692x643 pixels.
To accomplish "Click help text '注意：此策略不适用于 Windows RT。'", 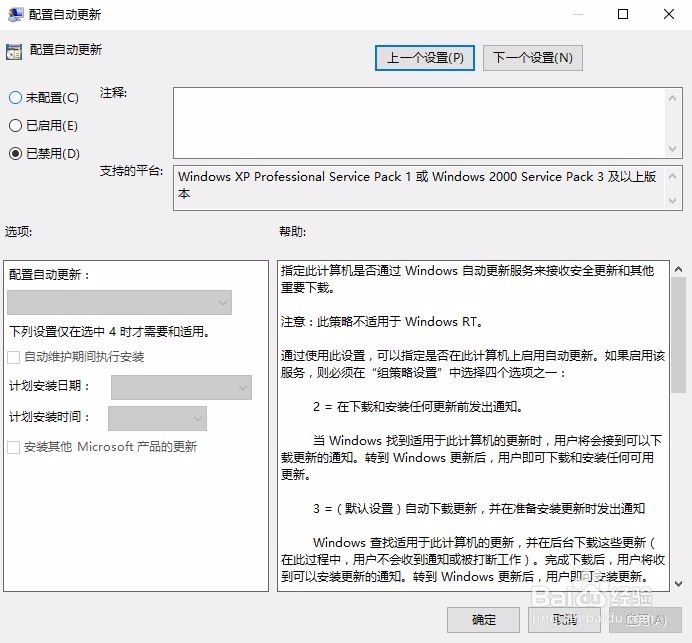I will click(x=382, y=322).
